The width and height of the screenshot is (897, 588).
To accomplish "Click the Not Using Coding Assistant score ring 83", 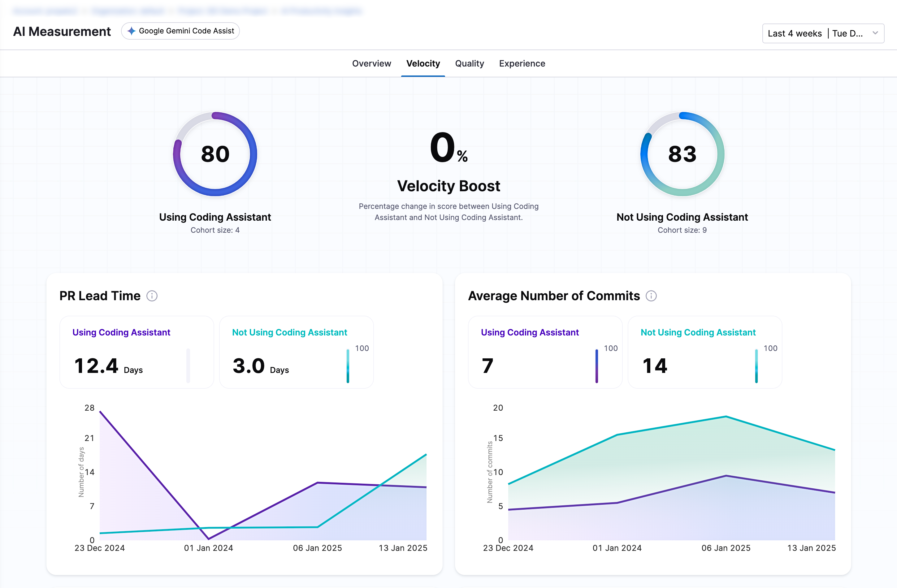I will click(682, 154).
